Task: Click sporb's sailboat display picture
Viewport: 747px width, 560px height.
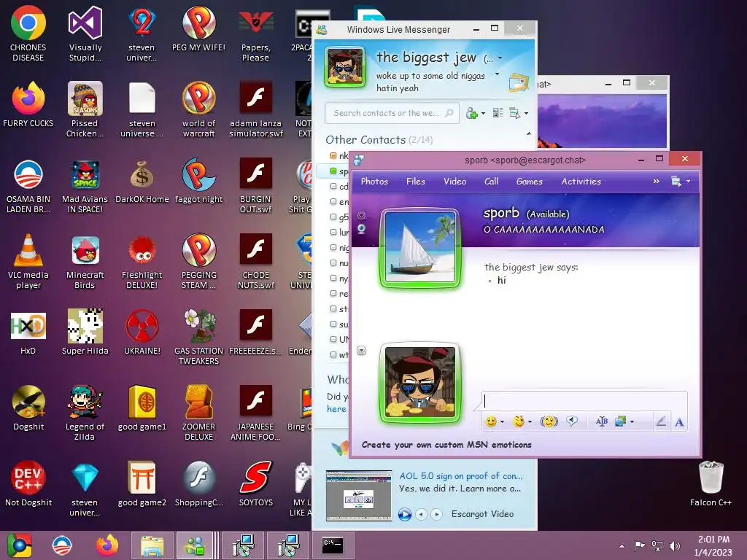Action: point(419,248)
